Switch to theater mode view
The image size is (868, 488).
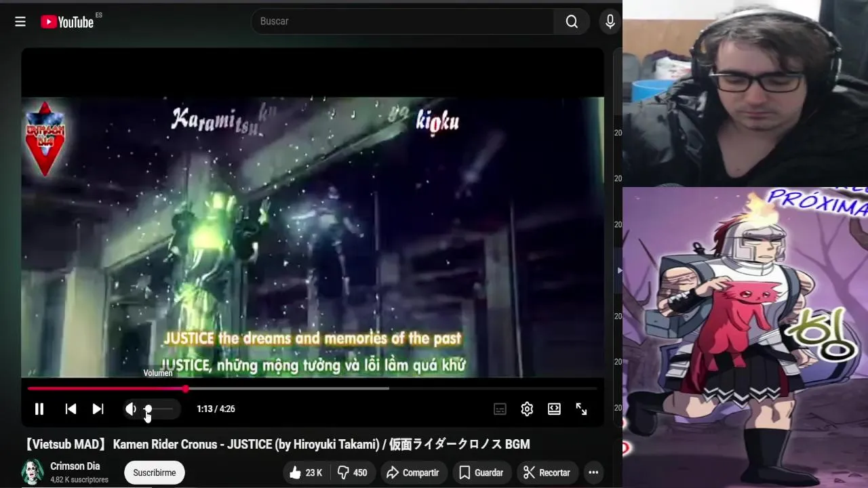[x=554, y=409]
